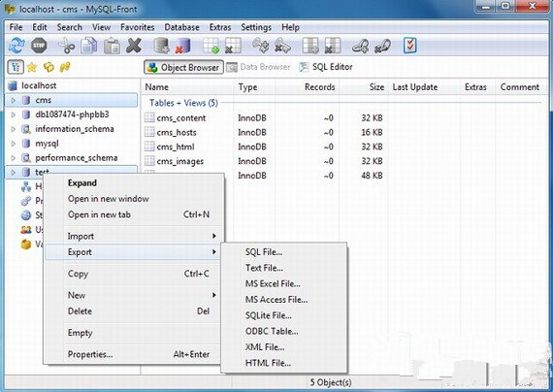
Task: Expand the cms database node arrow
Action: [13, 100]
